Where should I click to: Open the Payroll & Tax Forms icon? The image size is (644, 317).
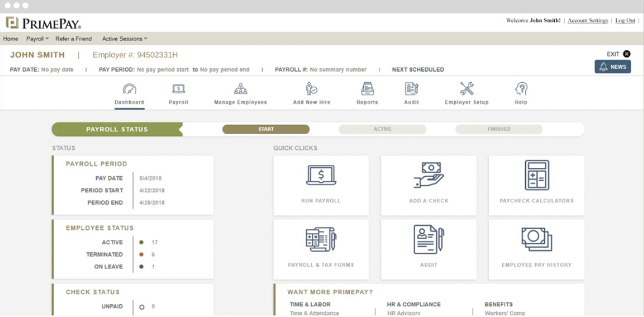321,239
